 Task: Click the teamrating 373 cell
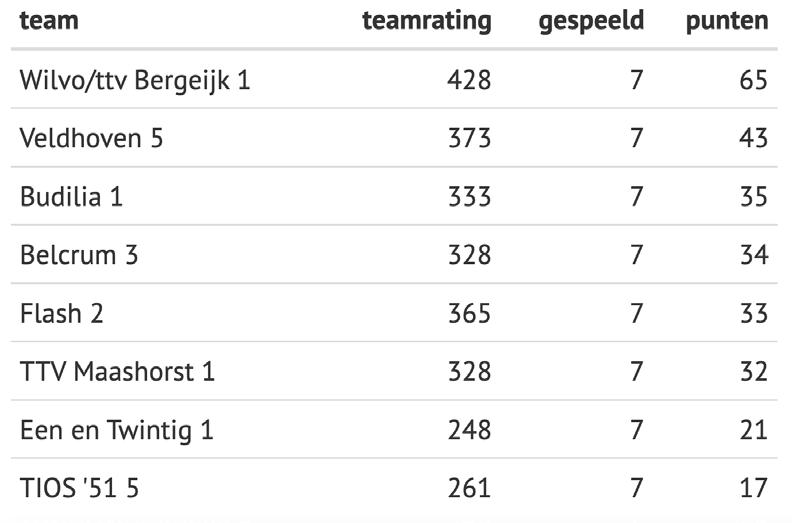(469, 138)
